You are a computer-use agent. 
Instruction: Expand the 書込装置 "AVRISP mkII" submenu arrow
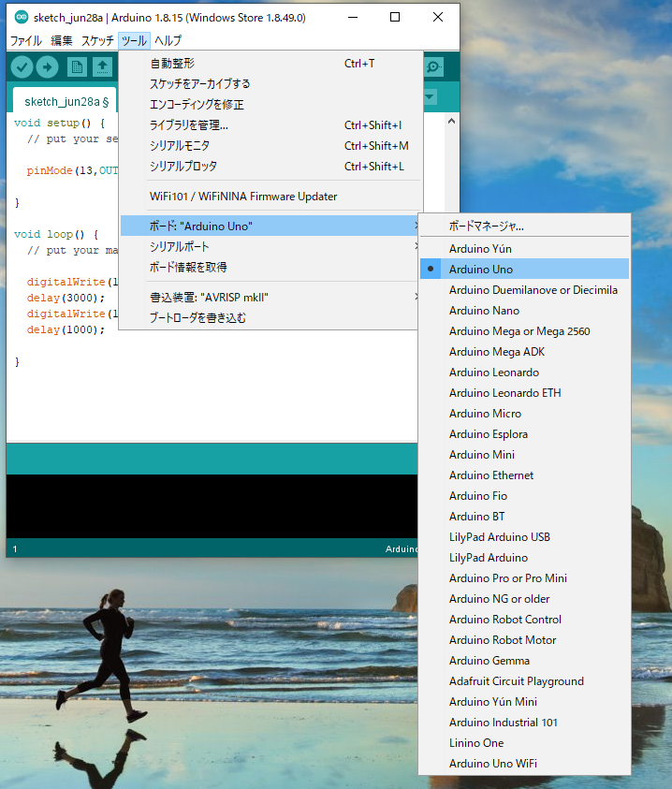tap(416, 297)
